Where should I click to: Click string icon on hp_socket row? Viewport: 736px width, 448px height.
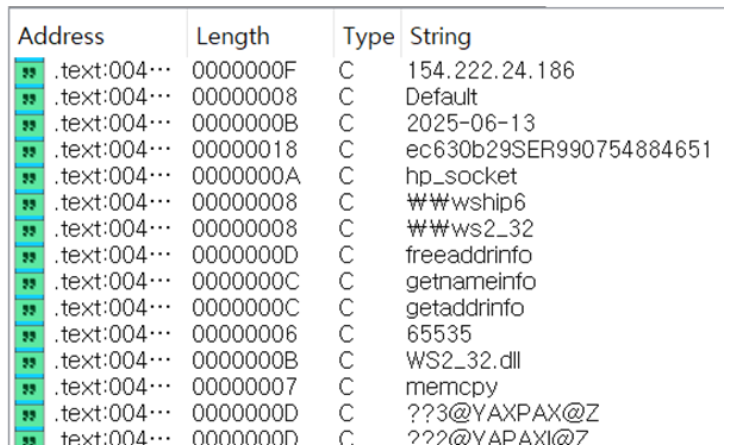tap(30, 177)
